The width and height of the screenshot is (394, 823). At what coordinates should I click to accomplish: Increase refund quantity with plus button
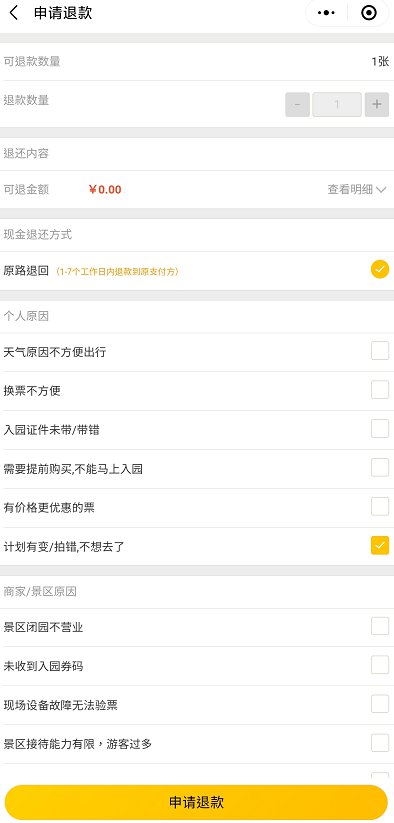coord(377,104)
